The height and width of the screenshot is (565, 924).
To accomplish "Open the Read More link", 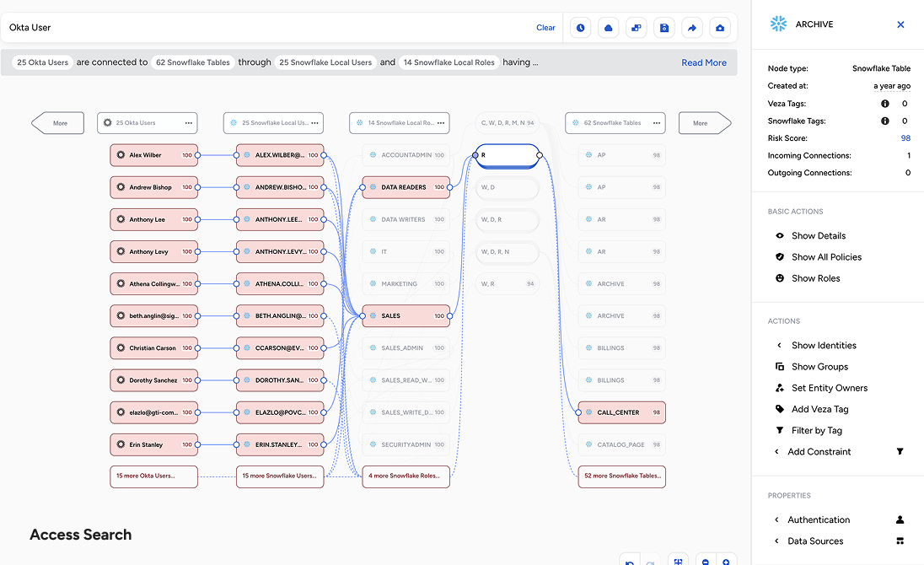I will pyautogui.click(x=704, y=62).
